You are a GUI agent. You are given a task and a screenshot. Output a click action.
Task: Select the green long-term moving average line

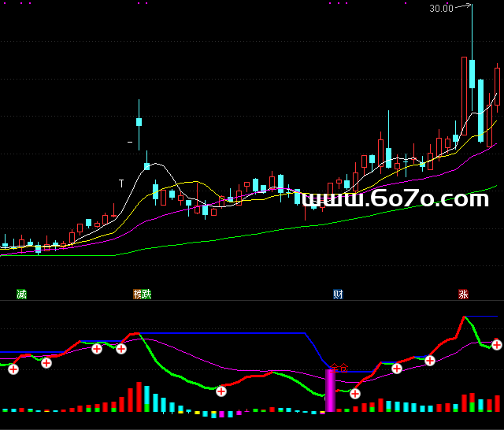point(315,225)
